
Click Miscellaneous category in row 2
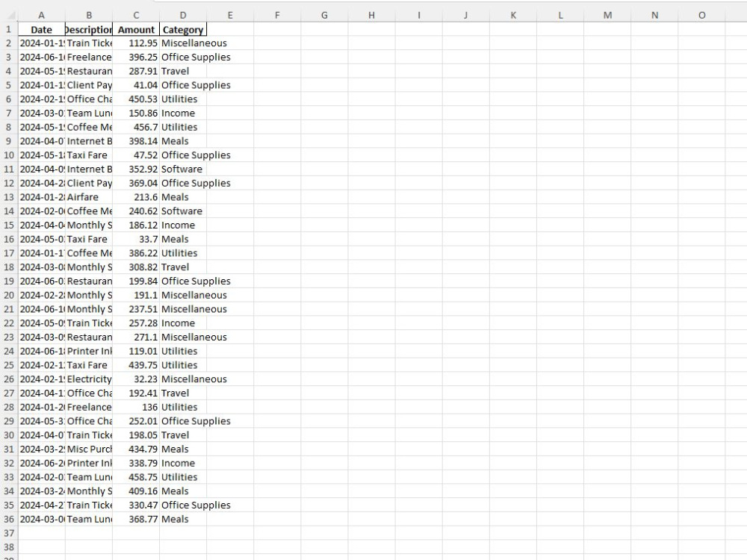pos(183,43)
